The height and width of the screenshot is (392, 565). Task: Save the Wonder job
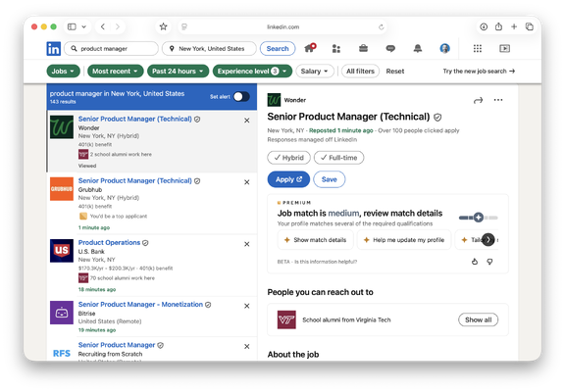pos(329,179)
